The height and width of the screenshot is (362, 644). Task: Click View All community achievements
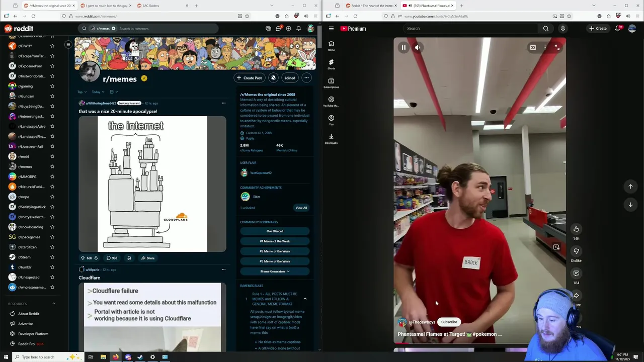click(301, 208)
